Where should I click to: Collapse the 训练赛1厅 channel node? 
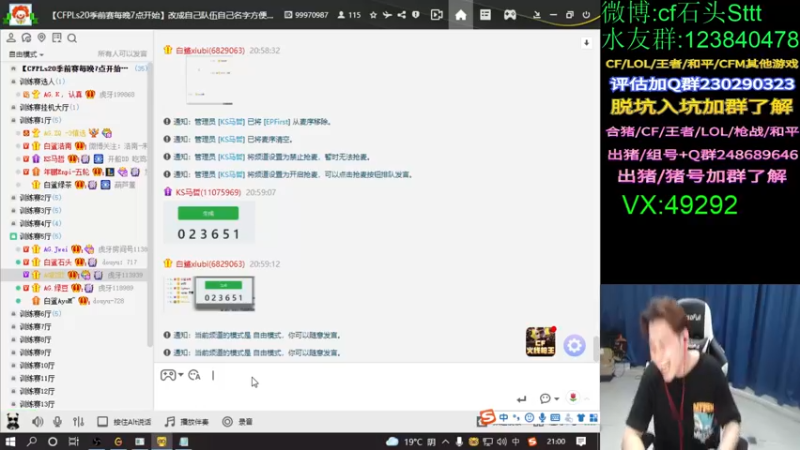click(x=13, y=120)
